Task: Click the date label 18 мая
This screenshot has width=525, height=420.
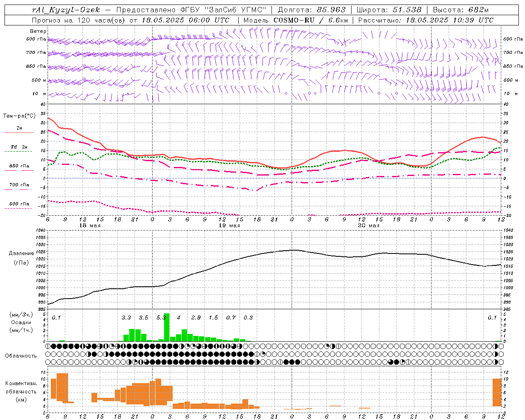Action: coord(90,226)
